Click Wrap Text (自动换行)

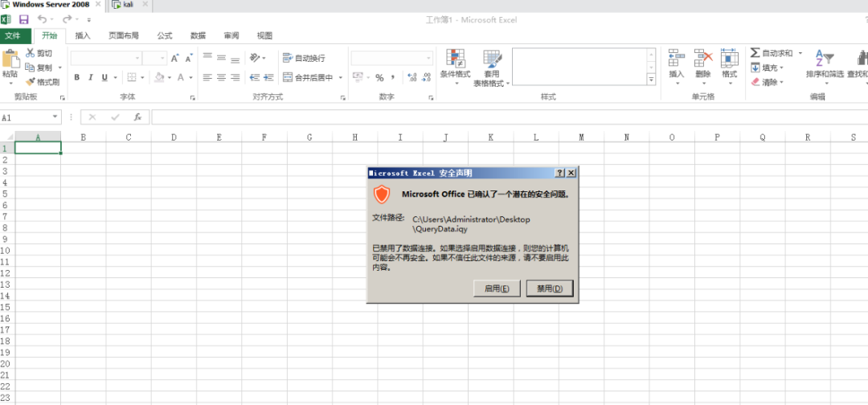point(303,58)
